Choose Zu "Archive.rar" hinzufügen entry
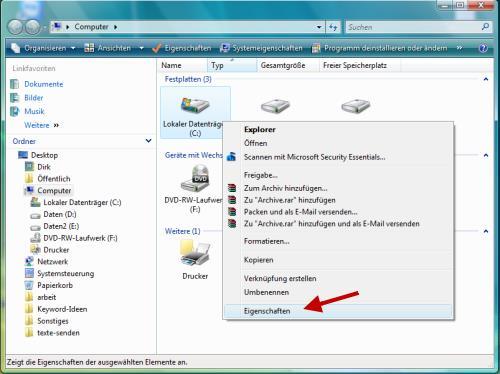 [338, 200]
